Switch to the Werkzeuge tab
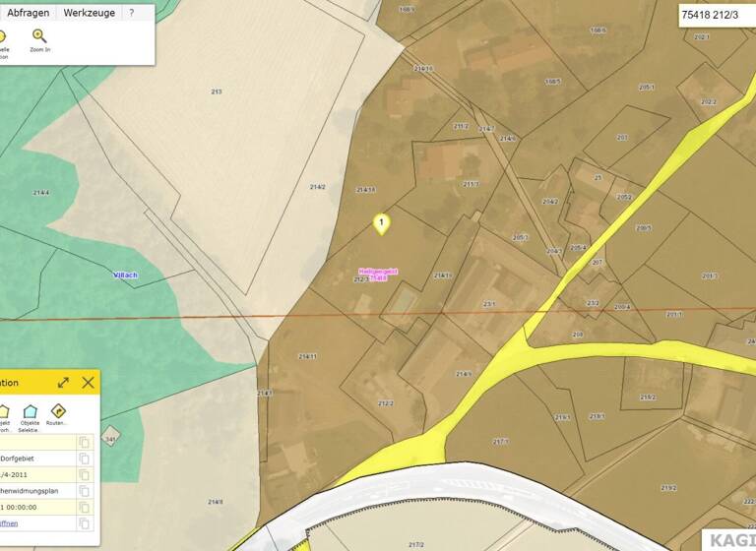This screenshot has height=551, width=756. tap(89, 13)
